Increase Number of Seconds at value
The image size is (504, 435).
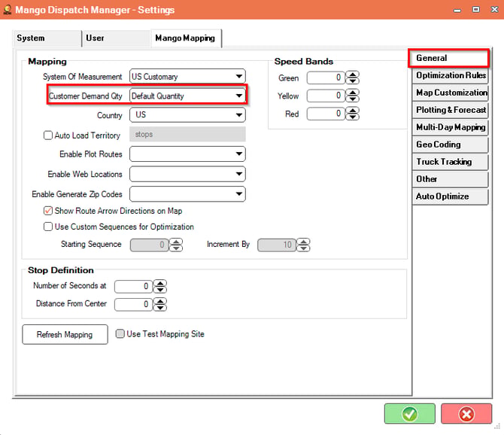(160, 283)
